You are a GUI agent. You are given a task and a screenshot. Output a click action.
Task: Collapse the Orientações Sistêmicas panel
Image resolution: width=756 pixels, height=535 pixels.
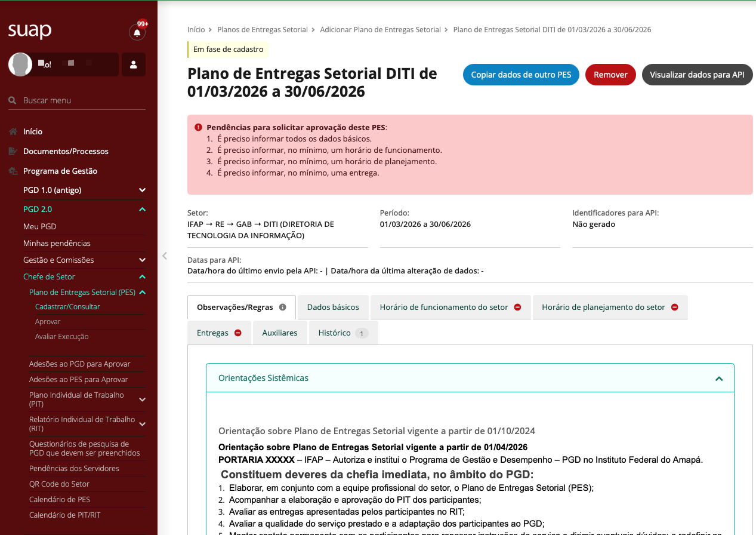point(719,379)
